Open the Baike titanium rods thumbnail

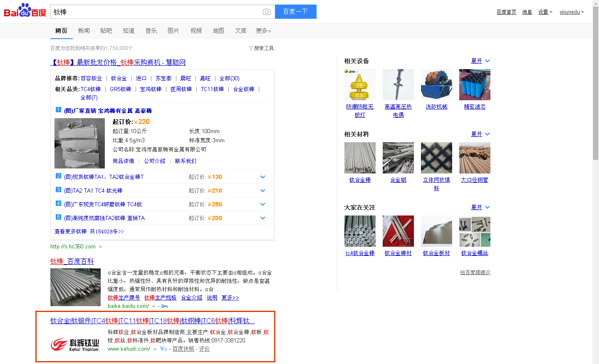click(75, 287)
